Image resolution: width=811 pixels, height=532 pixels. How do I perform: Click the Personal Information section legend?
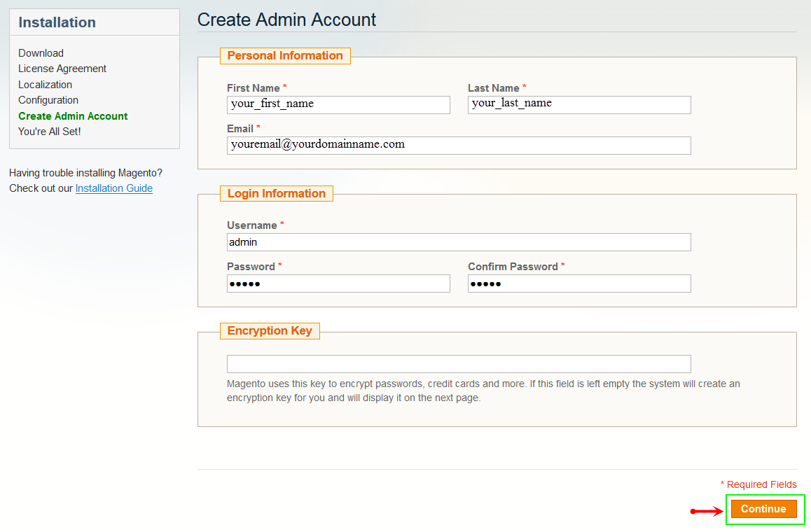click(x=285, y=56)
